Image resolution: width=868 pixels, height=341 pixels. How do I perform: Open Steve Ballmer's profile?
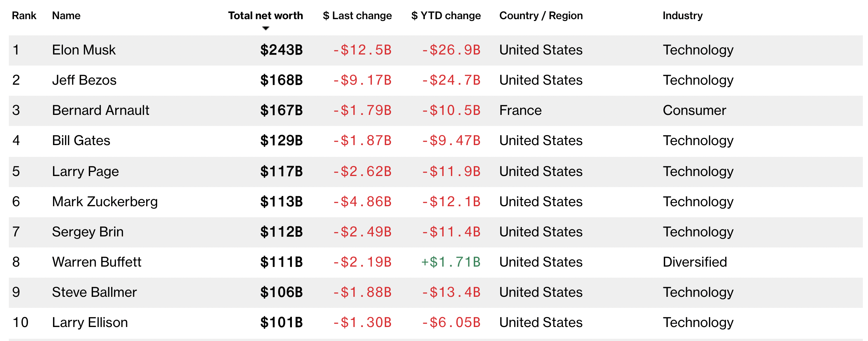tap(94, 292)
